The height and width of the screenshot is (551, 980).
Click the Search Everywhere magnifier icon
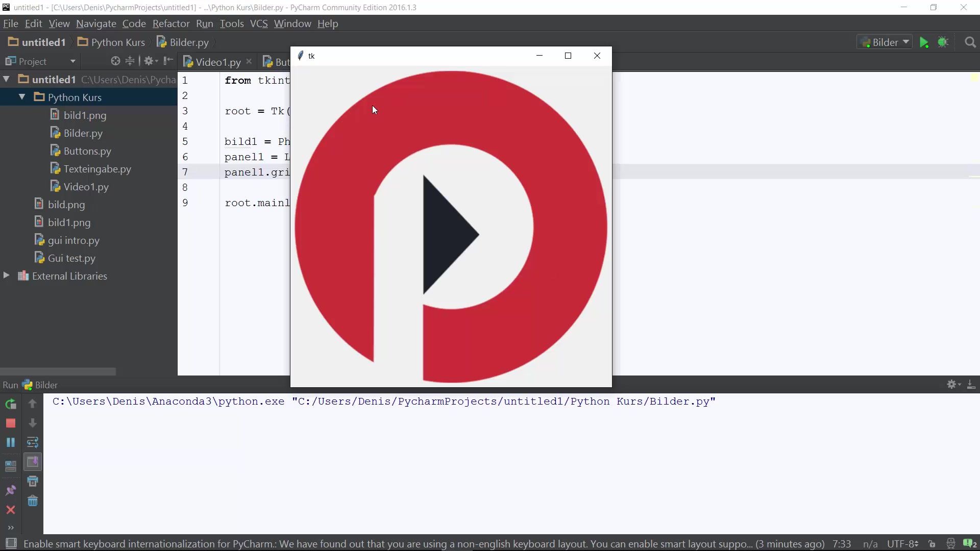click(x=970, y=43)
